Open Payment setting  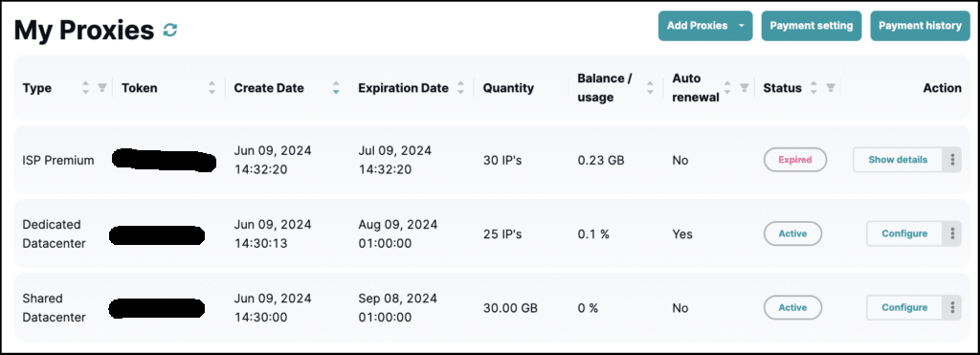(x=812, y=26)
